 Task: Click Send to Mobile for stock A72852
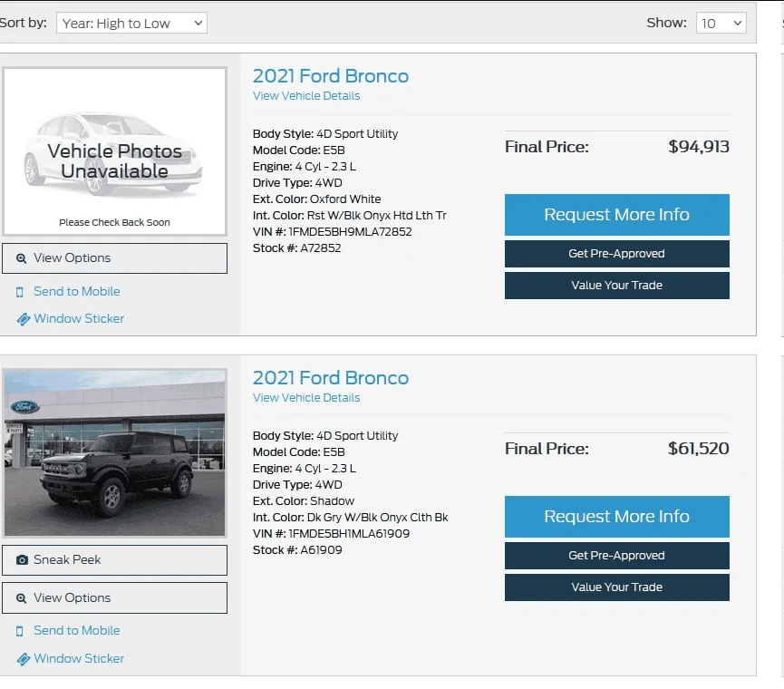coord(76,292)
